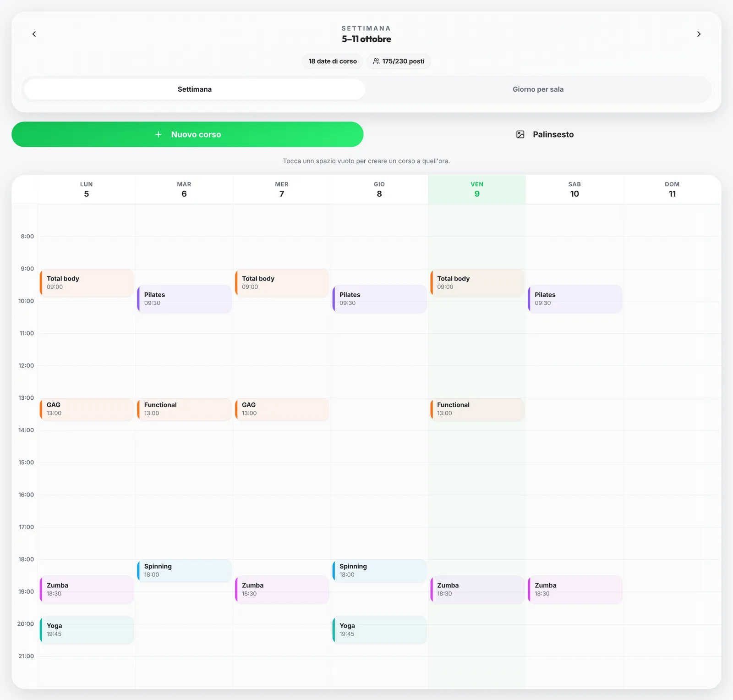Click the Palinsesto image icon
733x700 pixels.
click(x=520, y=134)
